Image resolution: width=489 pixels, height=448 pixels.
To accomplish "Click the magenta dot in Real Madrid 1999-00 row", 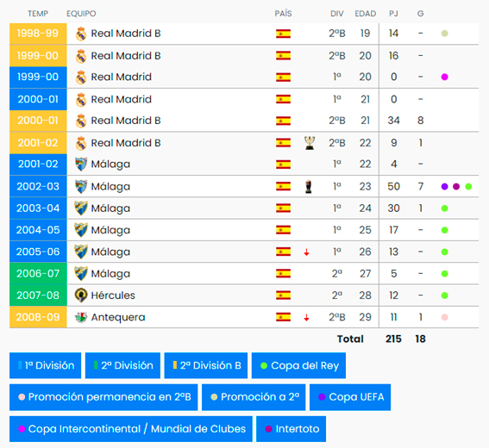I will coord(445,77).
